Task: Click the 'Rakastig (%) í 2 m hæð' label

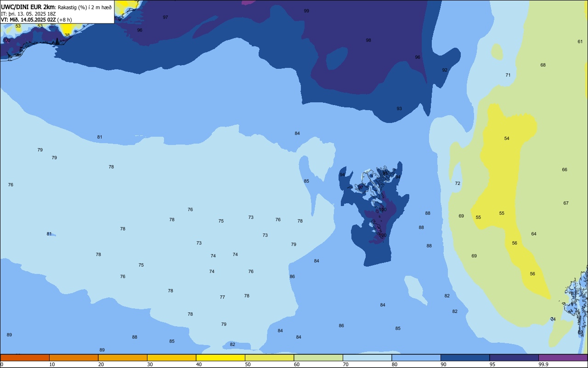Action: (85, 7)
